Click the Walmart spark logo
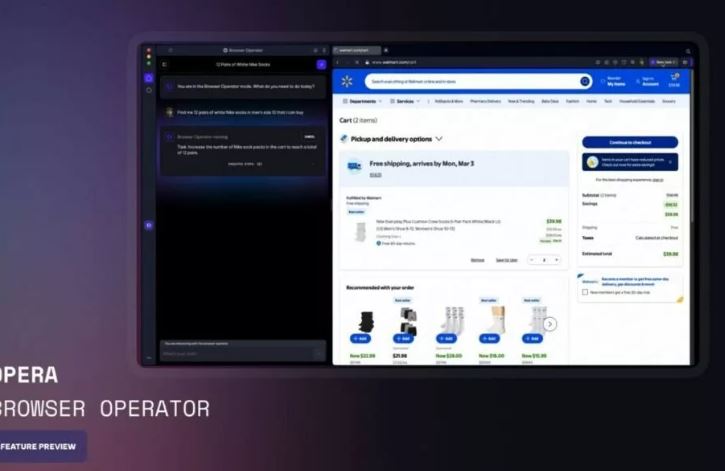The image size is (725, 471). (x=347, y=81)
